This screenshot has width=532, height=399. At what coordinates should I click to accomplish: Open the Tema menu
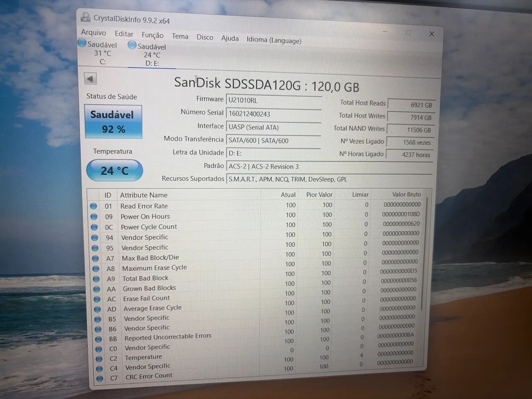click(x=180, y=36)
